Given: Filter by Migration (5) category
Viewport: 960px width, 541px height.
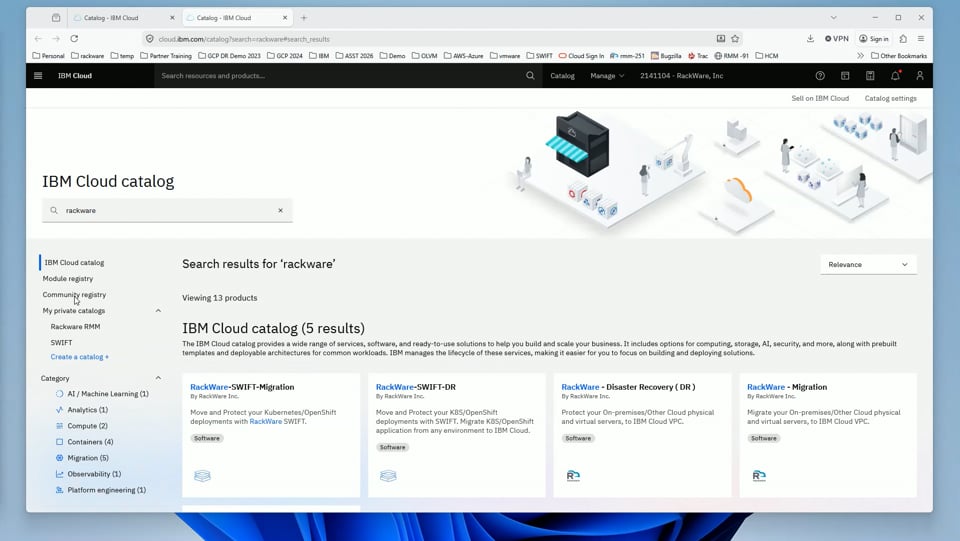Looking at the screenshot, I should [x=82, y=458].
